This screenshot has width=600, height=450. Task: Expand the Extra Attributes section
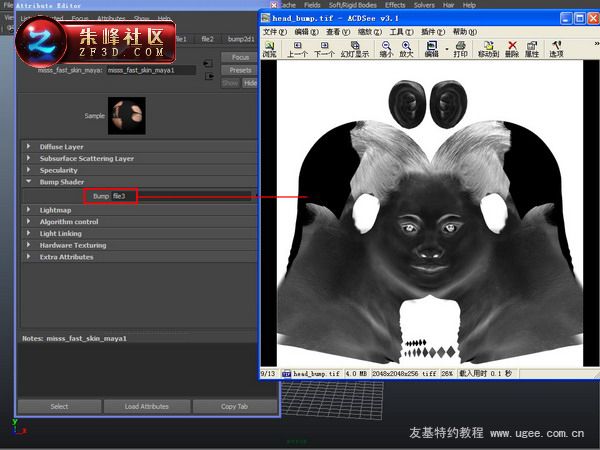point(29,257)
